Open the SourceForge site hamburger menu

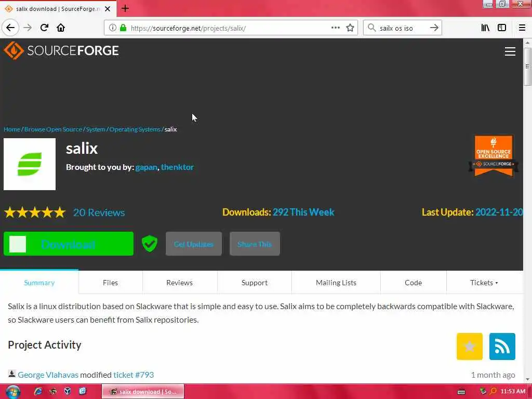510,51
